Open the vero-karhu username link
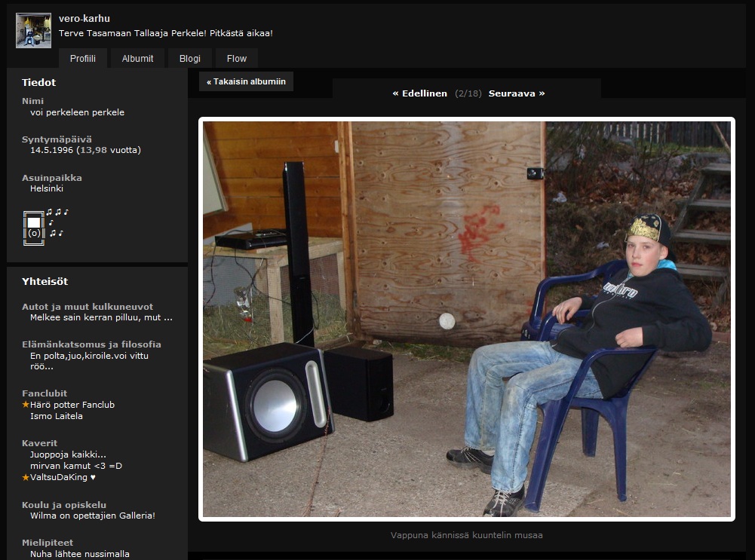 [84, 18]
